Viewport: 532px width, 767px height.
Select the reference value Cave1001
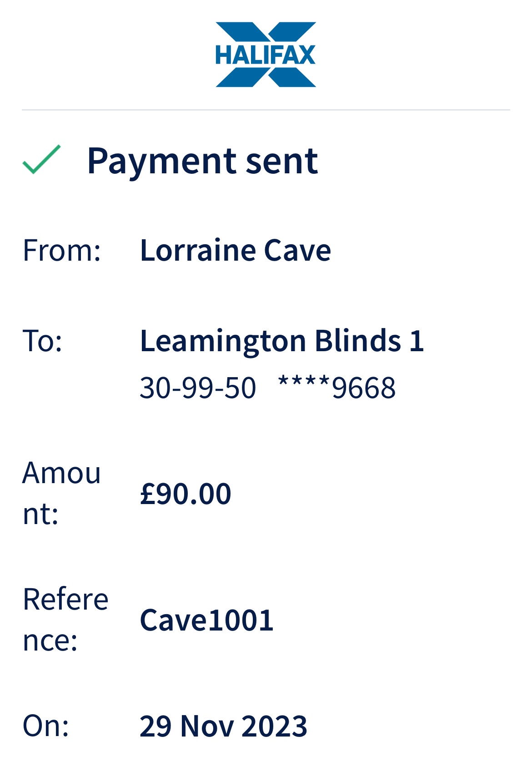[x=206, y=620]
